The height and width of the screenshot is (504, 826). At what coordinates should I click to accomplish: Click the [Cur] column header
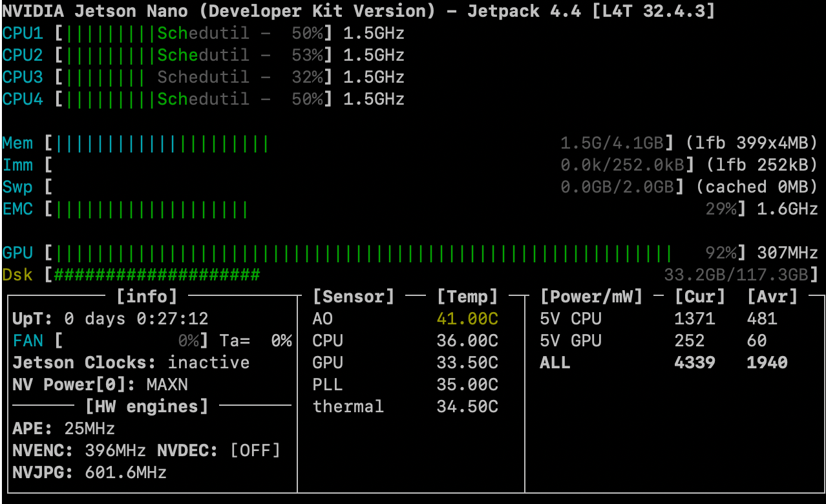[700, 297]
